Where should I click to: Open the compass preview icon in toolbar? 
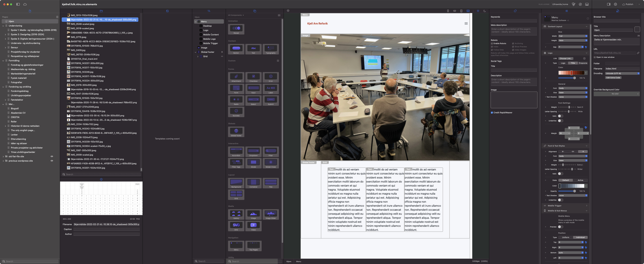pos(580,4)
